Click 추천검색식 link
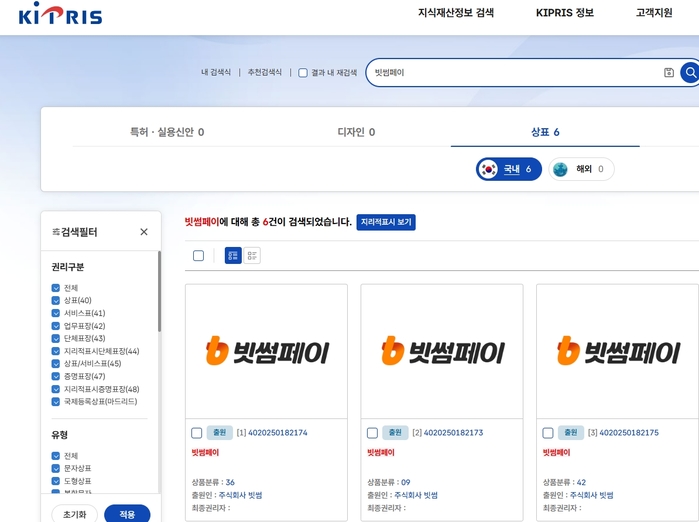This screenshot has height=522, width=699. (x=265, y=72)
